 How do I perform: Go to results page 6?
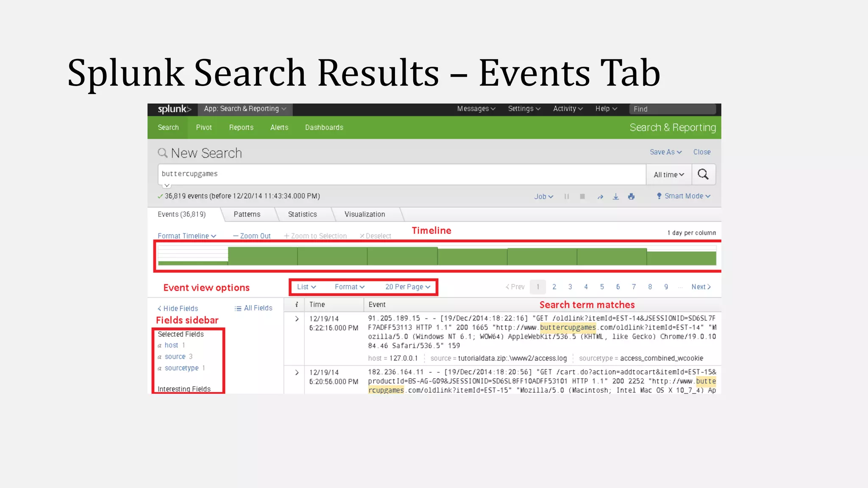(x=618, y=287)
